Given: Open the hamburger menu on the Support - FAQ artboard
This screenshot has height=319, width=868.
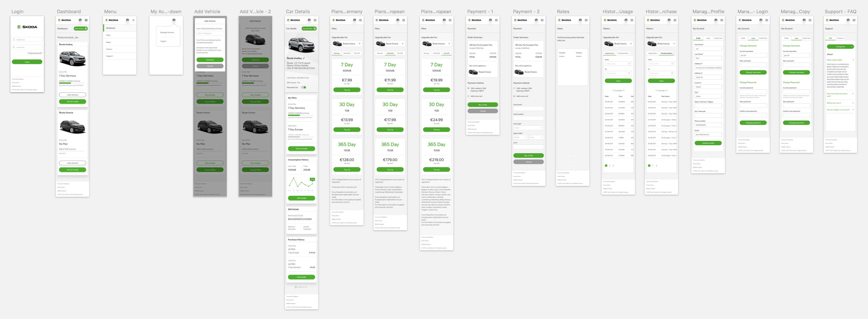Looking at the screenshot, I should tap(854, 20).
